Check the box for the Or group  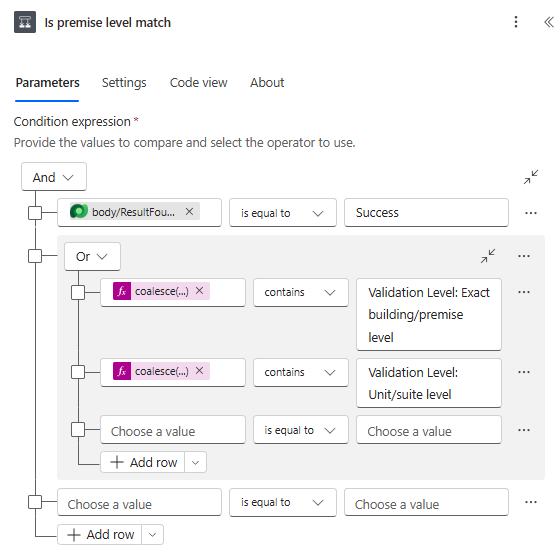pos(35,256)
